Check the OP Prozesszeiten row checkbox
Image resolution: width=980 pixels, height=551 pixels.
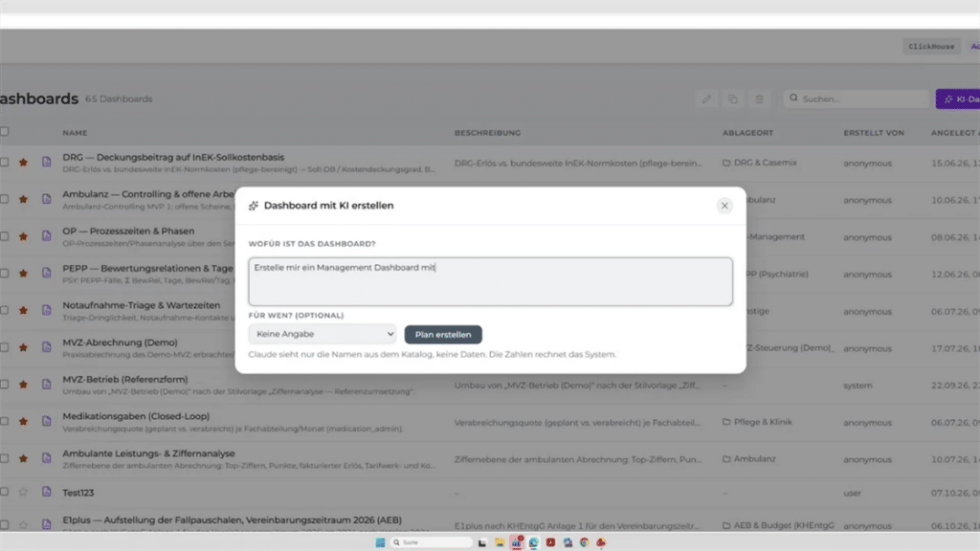[x=5, y=236]
